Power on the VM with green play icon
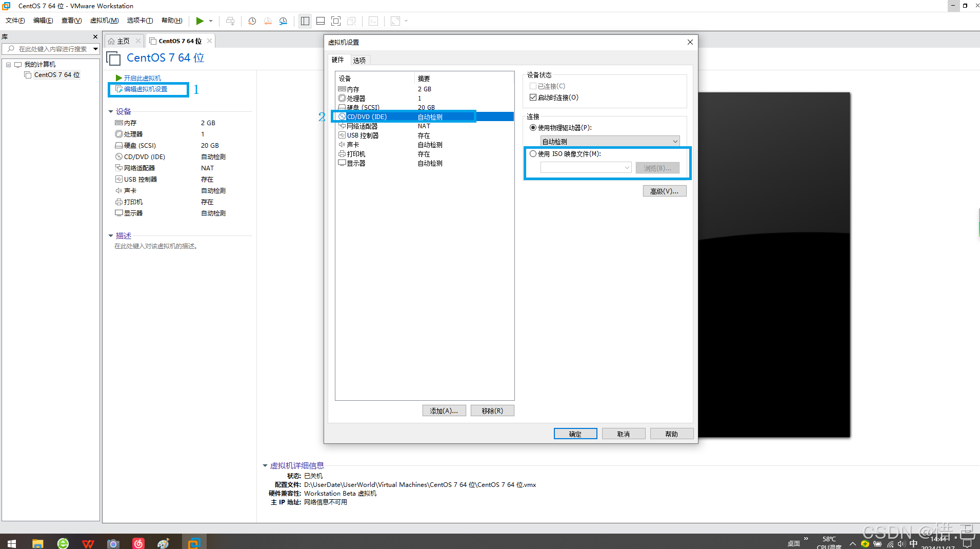Screen dimensions: 980x549 [x=199, y=21]
